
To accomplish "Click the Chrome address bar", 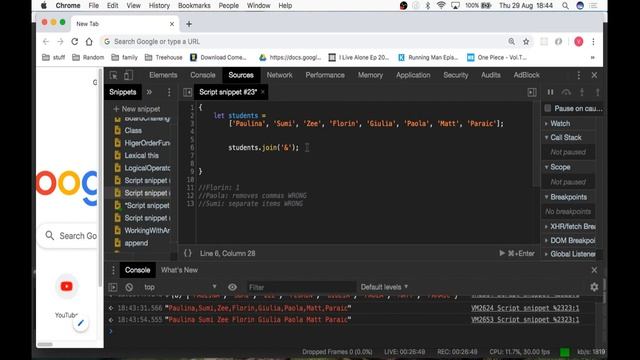I will pos(302,42).
